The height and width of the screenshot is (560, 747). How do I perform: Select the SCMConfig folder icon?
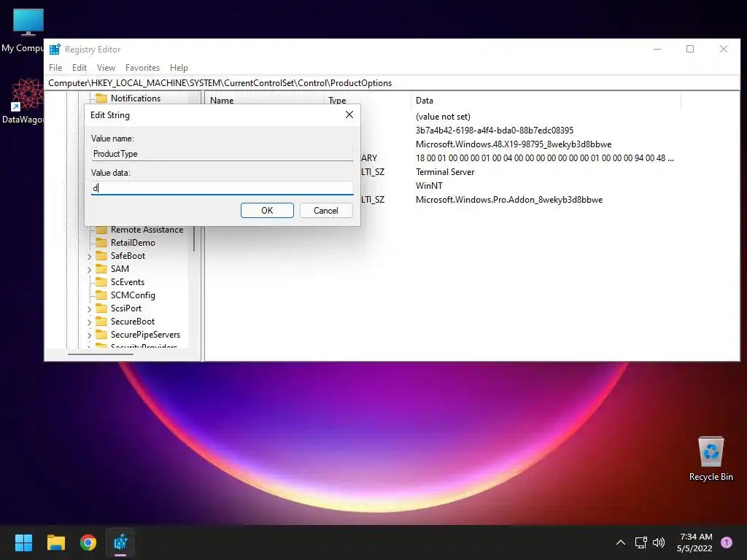(101, 295)
